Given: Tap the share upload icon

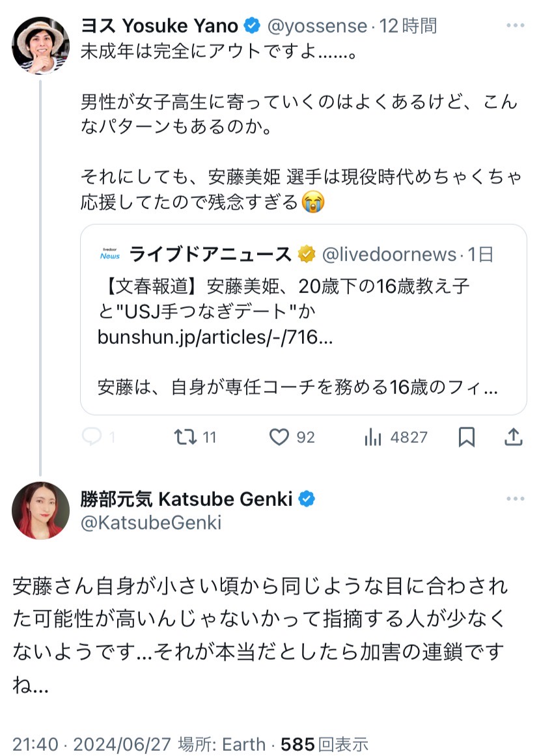Looking at the screenshot, I should 514,438.
